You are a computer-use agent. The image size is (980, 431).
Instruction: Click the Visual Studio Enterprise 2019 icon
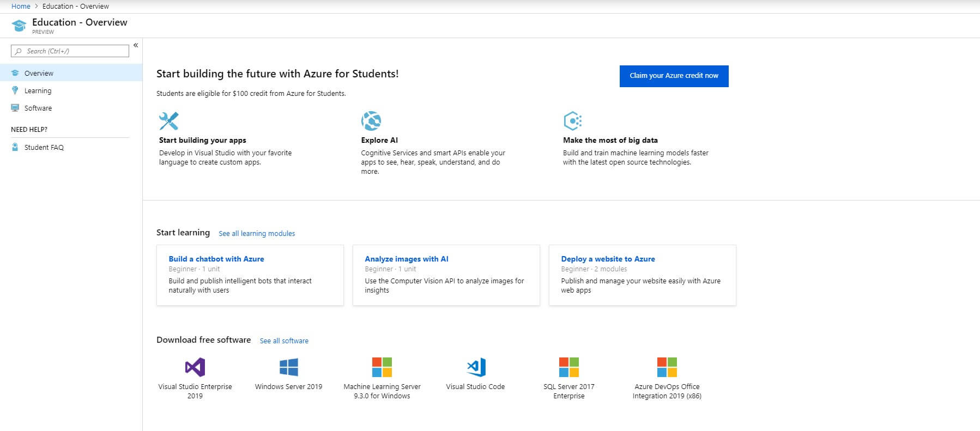[195, 367]
